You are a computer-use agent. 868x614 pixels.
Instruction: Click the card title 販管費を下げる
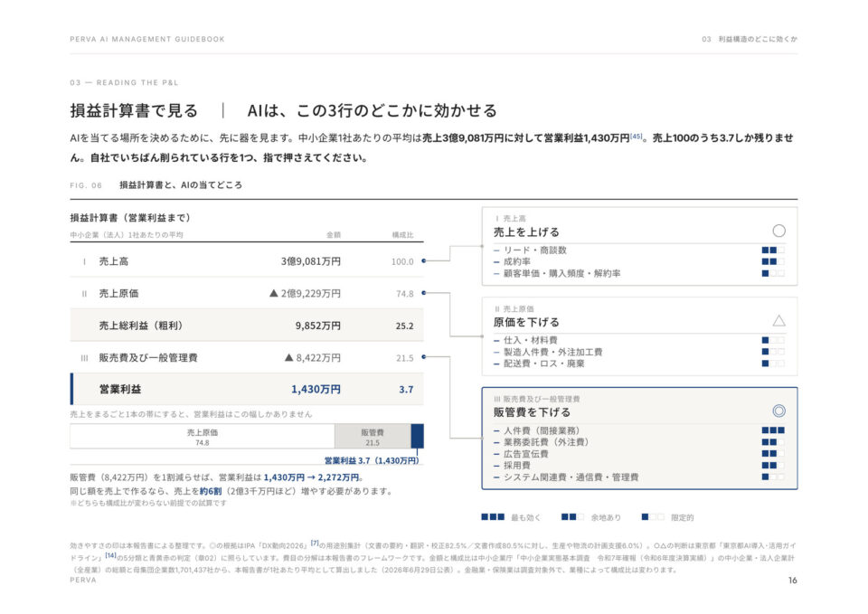(532, 412)
